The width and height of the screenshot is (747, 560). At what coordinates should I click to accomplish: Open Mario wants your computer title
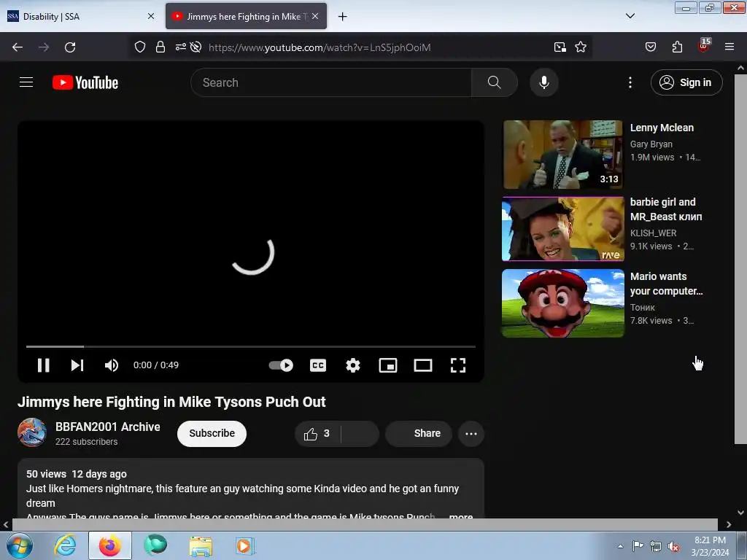(x=666, y=284)
